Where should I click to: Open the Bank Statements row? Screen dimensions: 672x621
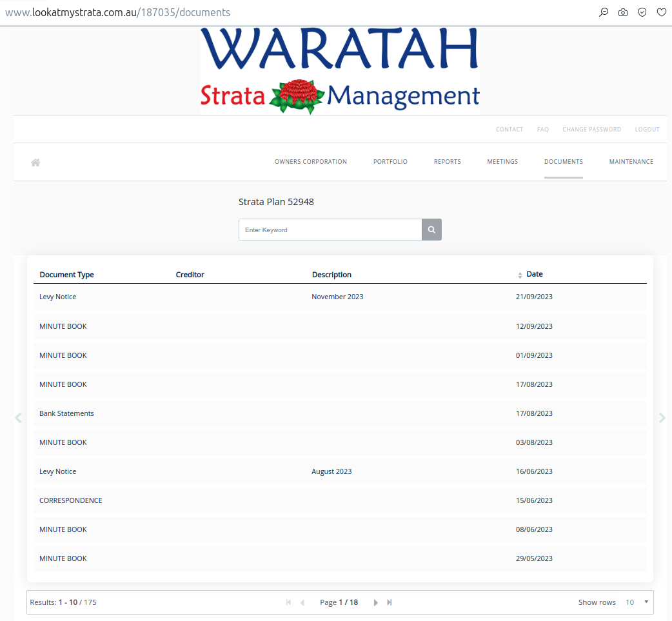click(x=340, y=413)
